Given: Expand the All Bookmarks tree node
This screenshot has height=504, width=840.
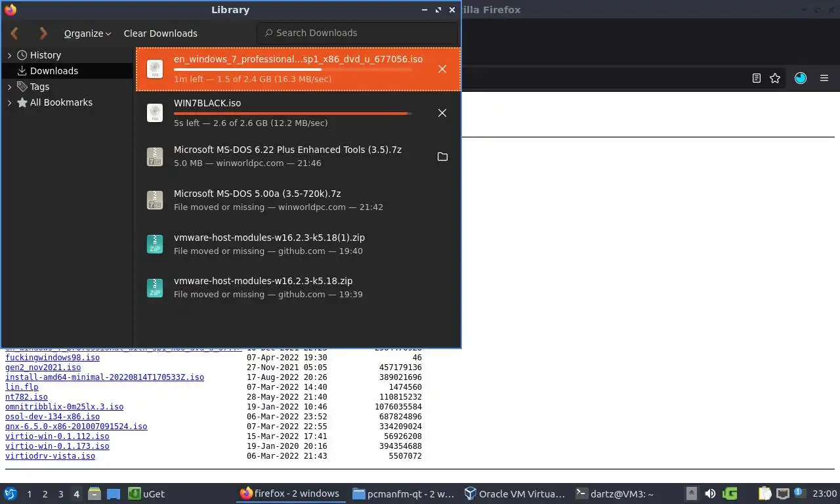Looking at the screenshot, I should click(9, 103).
